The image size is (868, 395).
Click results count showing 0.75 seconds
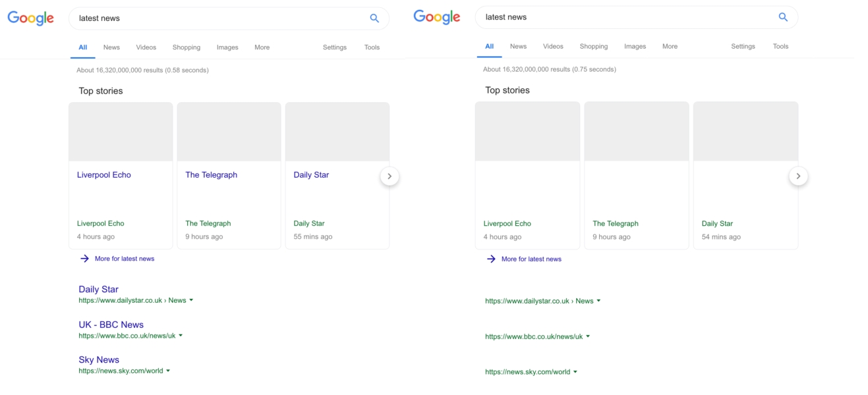[x=550, y=69]
